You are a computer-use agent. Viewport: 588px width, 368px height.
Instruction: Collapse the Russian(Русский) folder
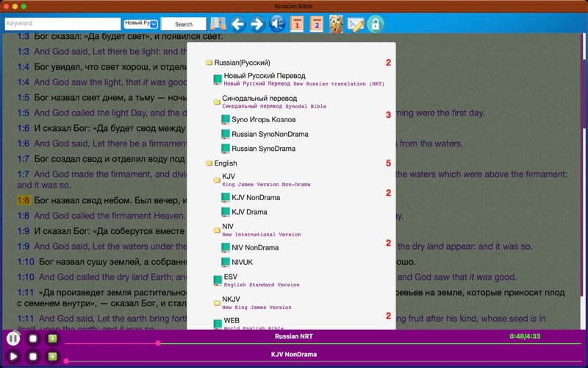[x=209, y=63]
